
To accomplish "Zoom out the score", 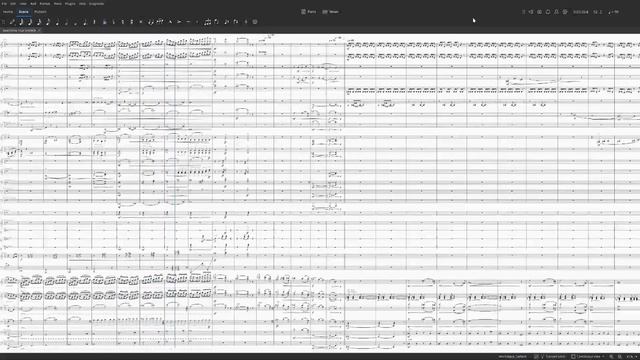I will 611,356.
